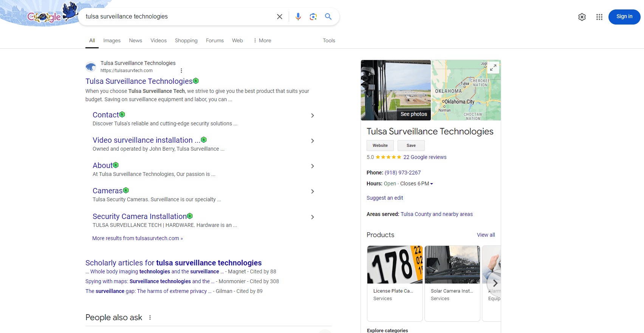
Task: Open Solar Camera Inst... product card
Action: point(452,284)
